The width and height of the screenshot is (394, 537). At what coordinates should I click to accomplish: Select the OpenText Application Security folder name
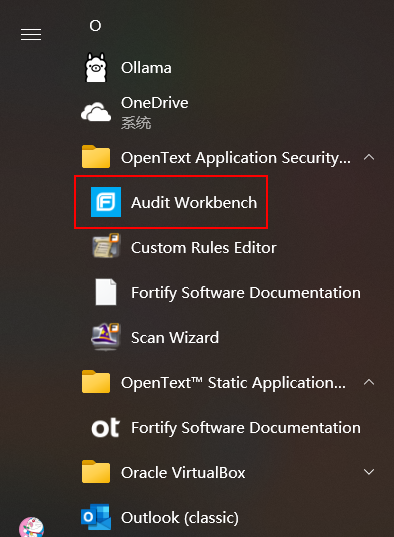coord(236,158)
